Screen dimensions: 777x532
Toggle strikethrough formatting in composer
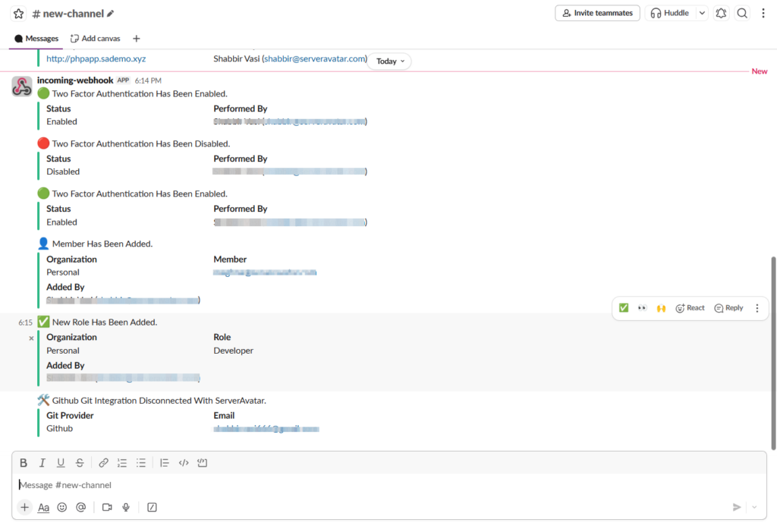pyautogui.click(x=79, y=462)
